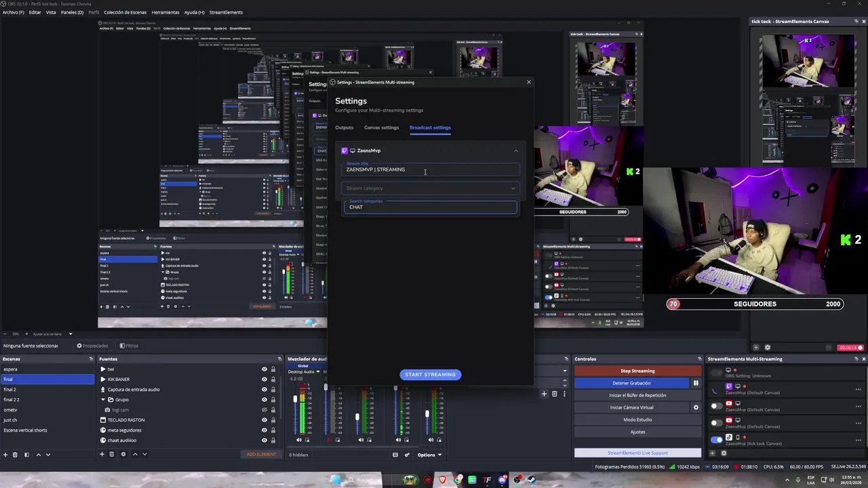The image size is (868, 488).
Task: Open source properties gear in Fuentes toolbar
Action: pos(123,454)
